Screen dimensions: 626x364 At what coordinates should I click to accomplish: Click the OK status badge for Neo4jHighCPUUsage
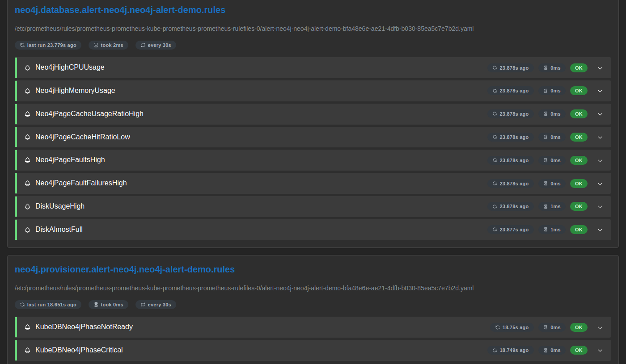tap(579, 68)
